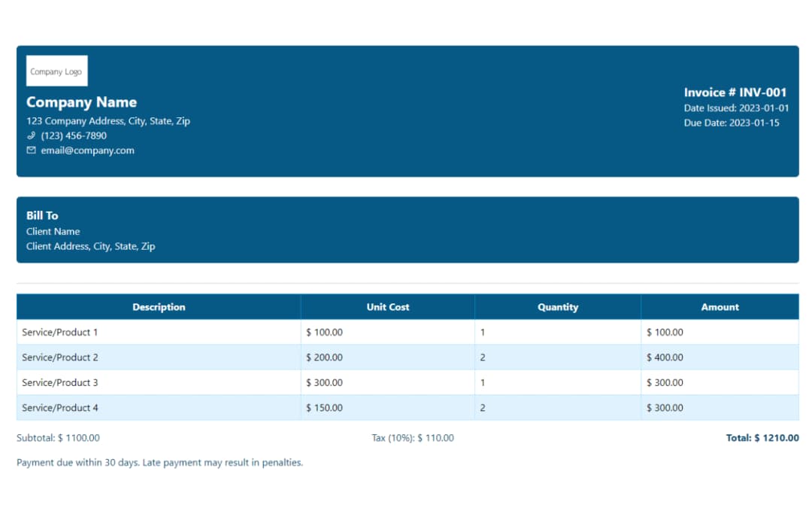
Task: Click the phone icon beside the phone number
Action: (31, 136)
